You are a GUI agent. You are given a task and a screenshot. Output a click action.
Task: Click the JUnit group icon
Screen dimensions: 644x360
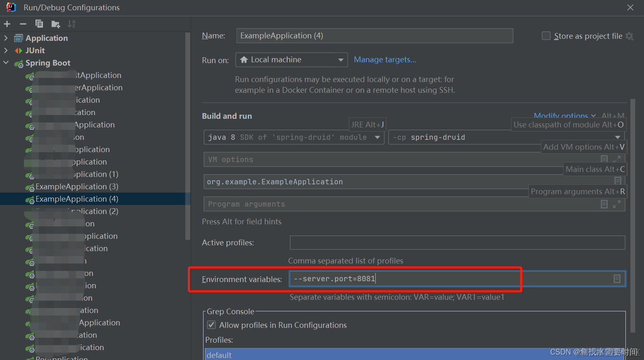pos(19,50)
